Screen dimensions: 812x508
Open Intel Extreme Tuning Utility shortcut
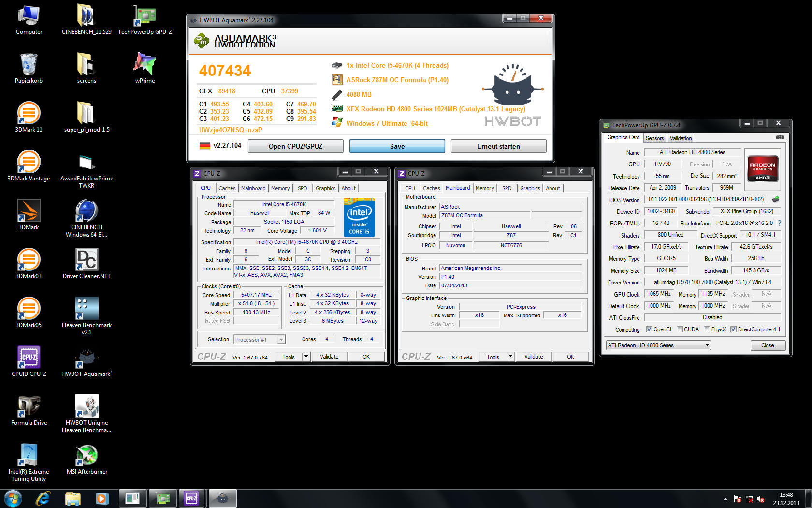pos(29,463)
